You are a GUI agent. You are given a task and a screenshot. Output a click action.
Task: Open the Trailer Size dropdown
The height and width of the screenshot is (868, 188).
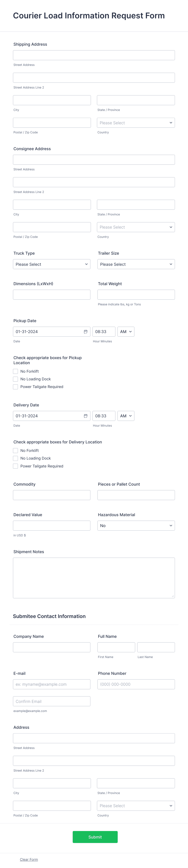click(x=136, y=264)
